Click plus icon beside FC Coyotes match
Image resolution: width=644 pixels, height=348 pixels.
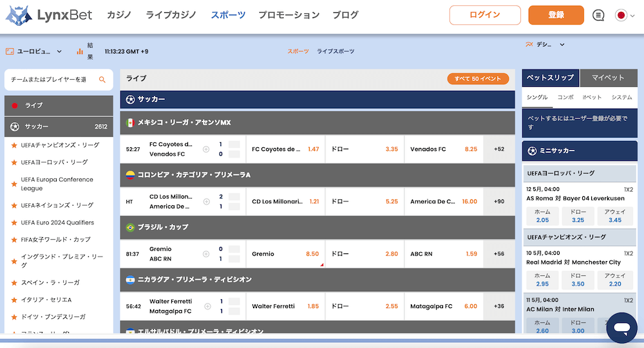pyautogui.click(x=206, y=149)
